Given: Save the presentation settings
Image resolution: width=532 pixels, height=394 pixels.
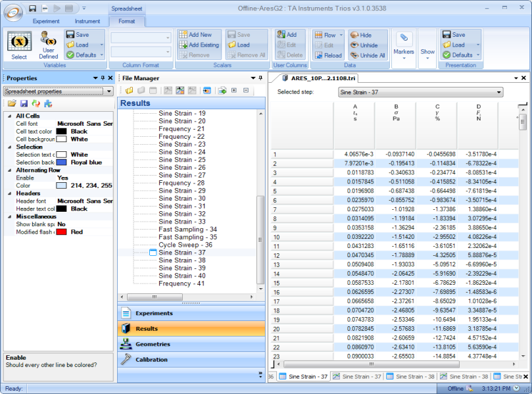Looking at the screenshot, I should pos(454,35).
